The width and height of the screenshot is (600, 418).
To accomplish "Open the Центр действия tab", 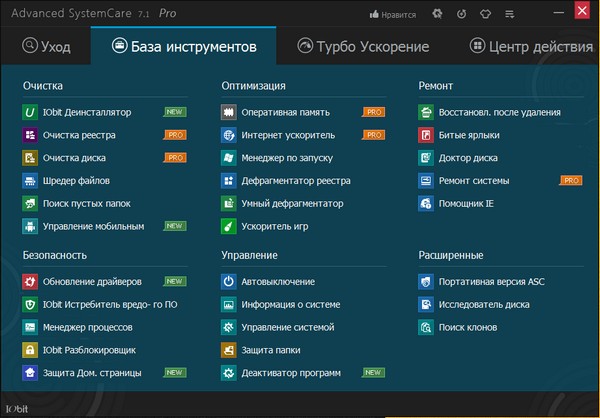I will tap(530, 47).
